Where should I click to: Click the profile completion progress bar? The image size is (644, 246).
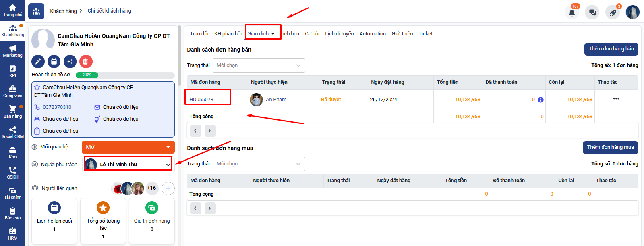[125, 75]
